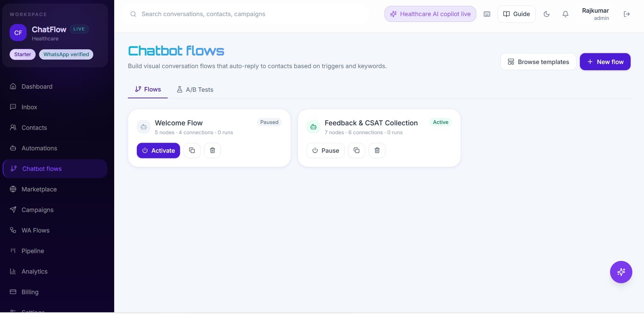Click the logout icon next to Rajkumar
The width and height of the screenshot is (644, 314).
(x=627, y=14)
